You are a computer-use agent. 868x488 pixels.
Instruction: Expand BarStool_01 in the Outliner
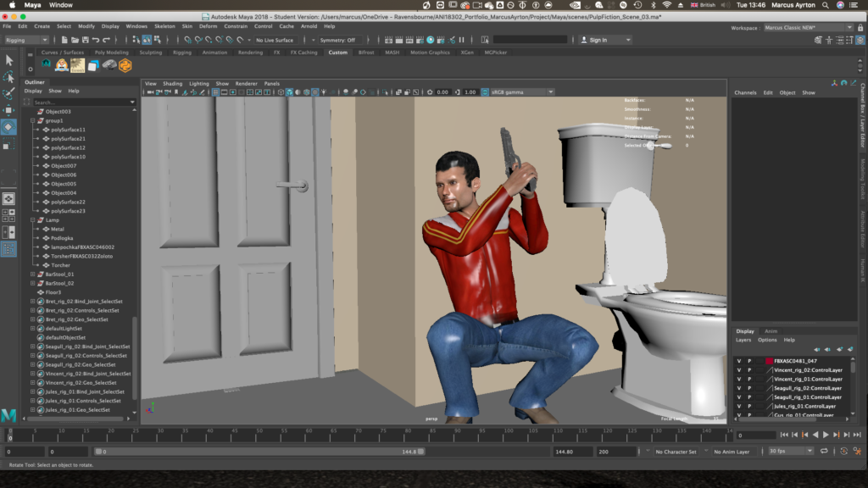[33, 274]
